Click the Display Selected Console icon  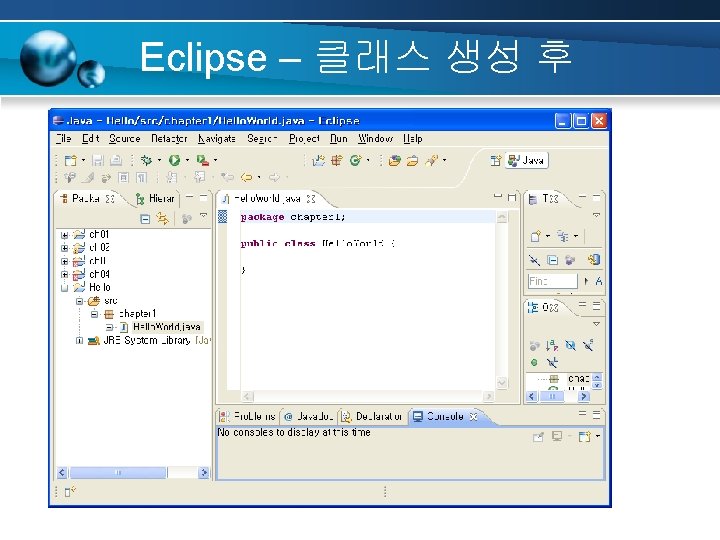click(x=557, y=436)
